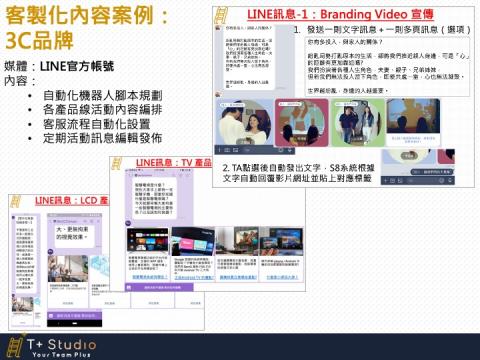Click purple menu bar in LCD chat screenshot
The width and height of the screenshot is (480, 360).
click(75, 315)
